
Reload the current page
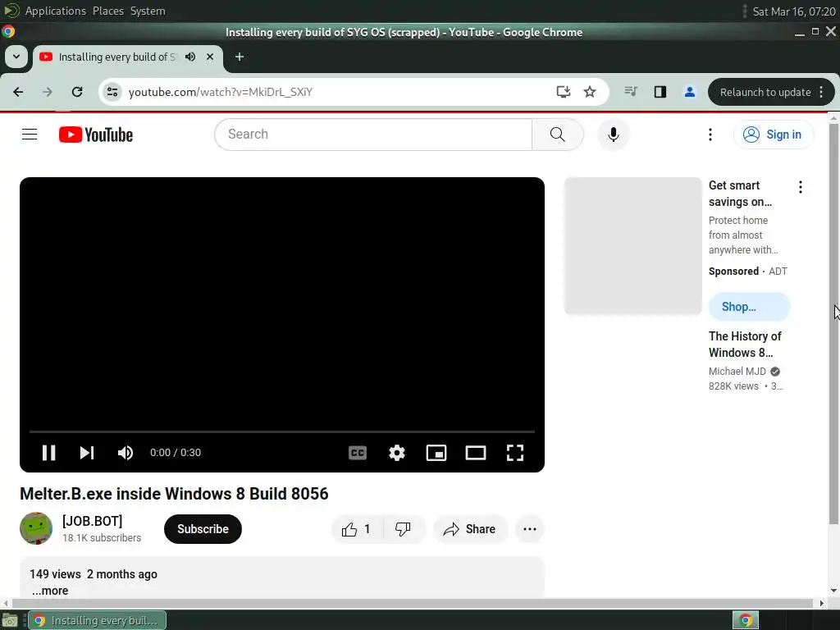[77, 92]
